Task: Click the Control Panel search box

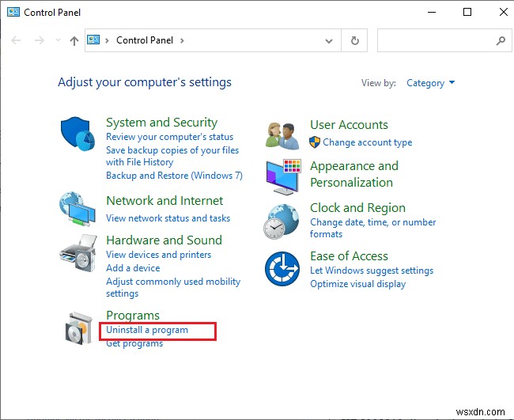Action: (435, 40)
